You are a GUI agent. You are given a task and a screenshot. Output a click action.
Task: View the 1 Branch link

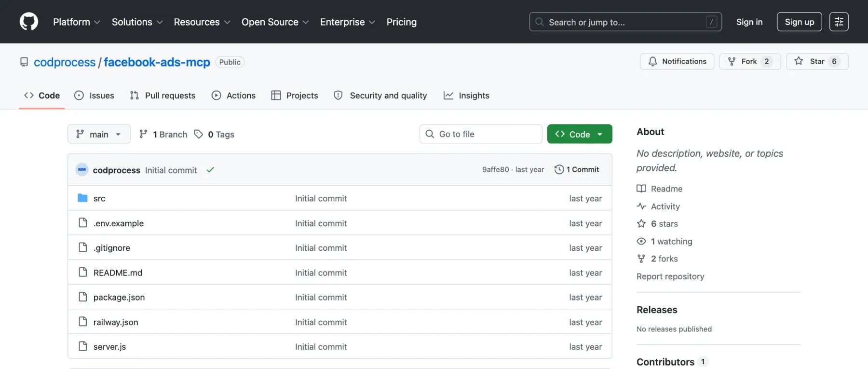(163, 134)
